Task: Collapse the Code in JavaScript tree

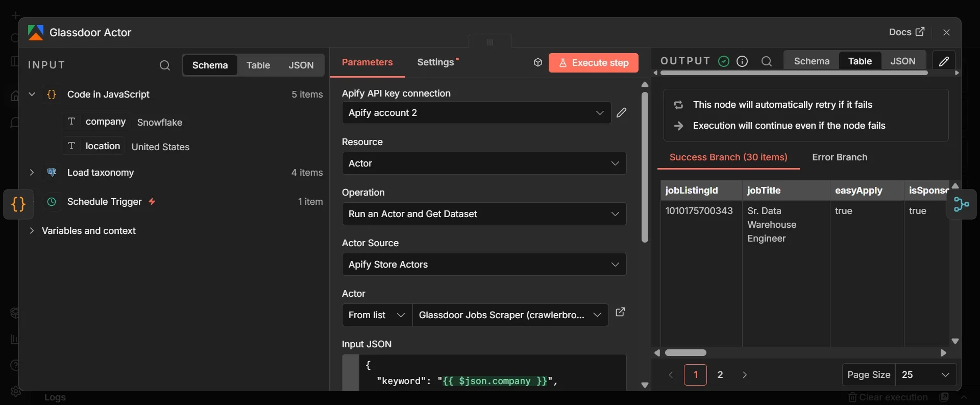Action: [32, 94]
